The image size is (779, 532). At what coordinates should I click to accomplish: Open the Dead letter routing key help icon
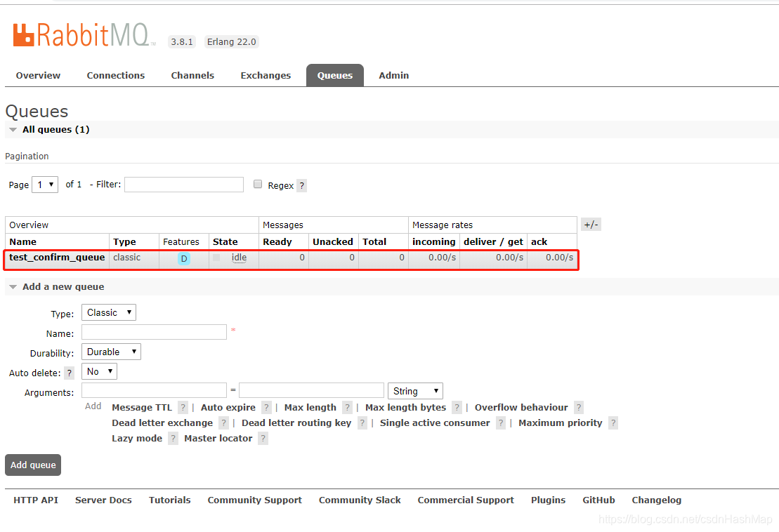pyautogui.click(x=362, y=423)
